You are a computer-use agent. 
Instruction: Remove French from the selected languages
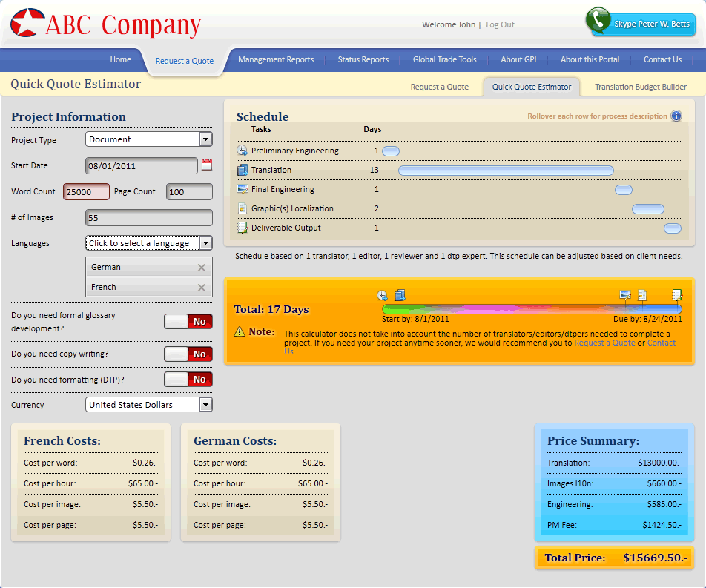201,288
